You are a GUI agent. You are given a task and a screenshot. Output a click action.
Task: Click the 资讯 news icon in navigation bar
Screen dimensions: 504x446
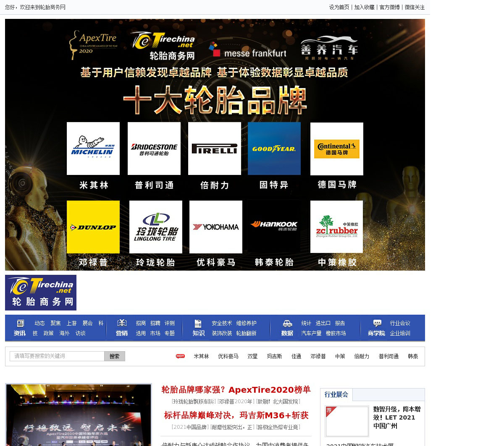click(x=20, y=323)
